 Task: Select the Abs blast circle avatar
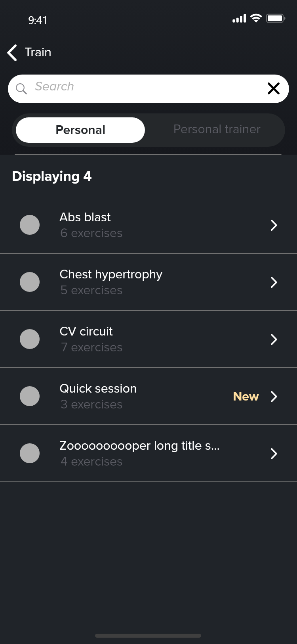click(x=30, y=225)
